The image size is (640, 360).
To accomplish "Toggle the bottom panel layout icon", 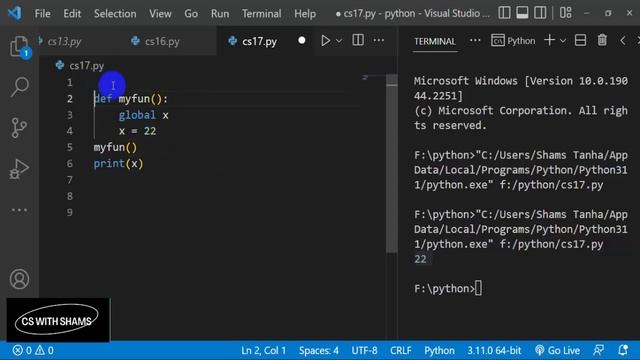I will coord(522,13).
